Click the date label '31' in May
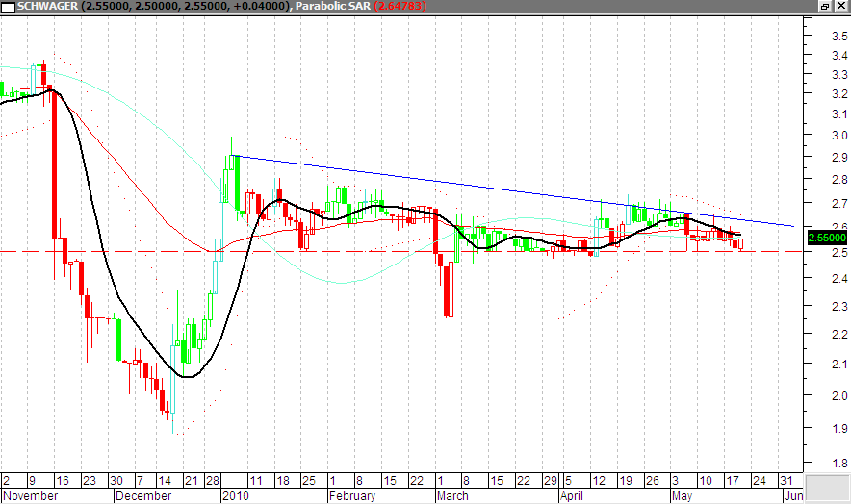851x504 pixels. pyautogui.click(x=786, y=481)
